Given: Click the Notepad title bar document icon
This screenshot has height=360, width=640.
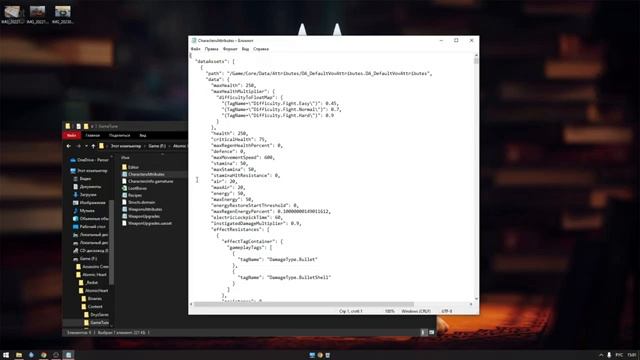Looking at the screenshot, I should tap(194, 40).
